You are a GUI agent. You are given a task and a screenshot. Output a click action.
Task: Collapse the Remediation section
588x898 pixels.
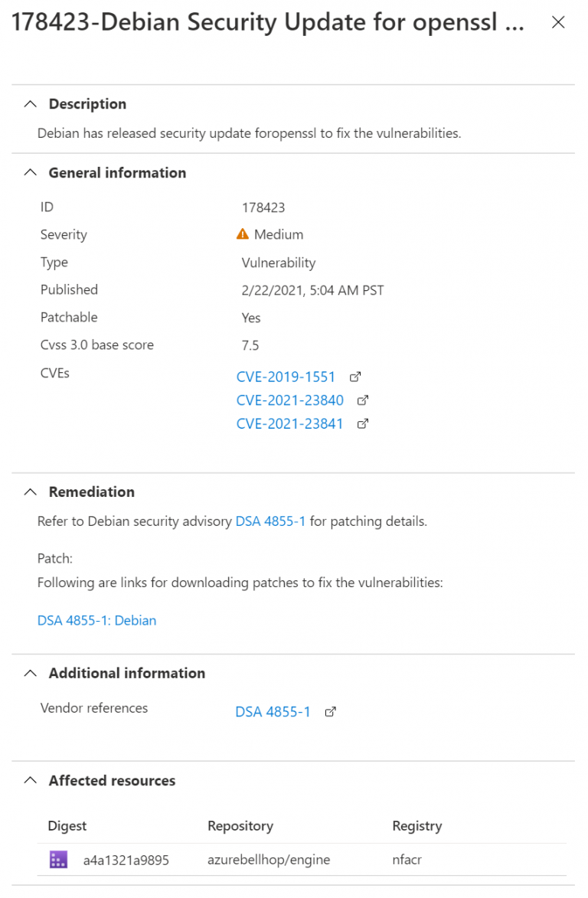pos(30,491)
